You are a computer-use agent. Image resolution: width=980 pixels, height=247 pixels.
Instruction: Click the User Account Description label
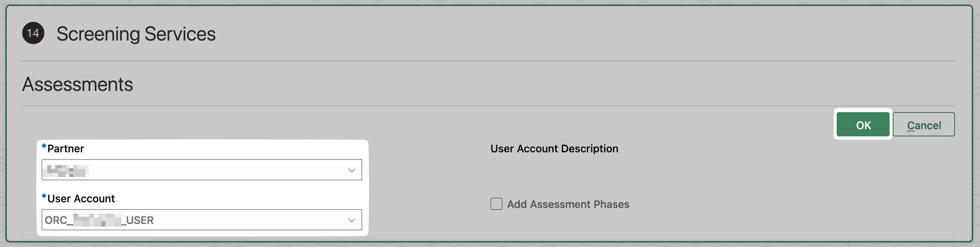pyautogui.click(x=554, y=149)
